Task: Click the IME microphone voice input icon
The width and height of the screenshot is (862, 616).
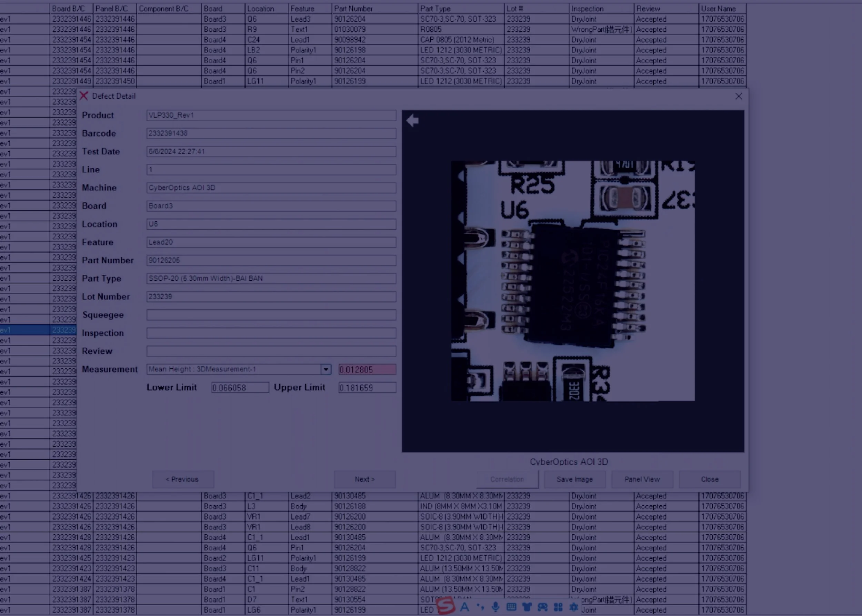Action: coord(495,607)
